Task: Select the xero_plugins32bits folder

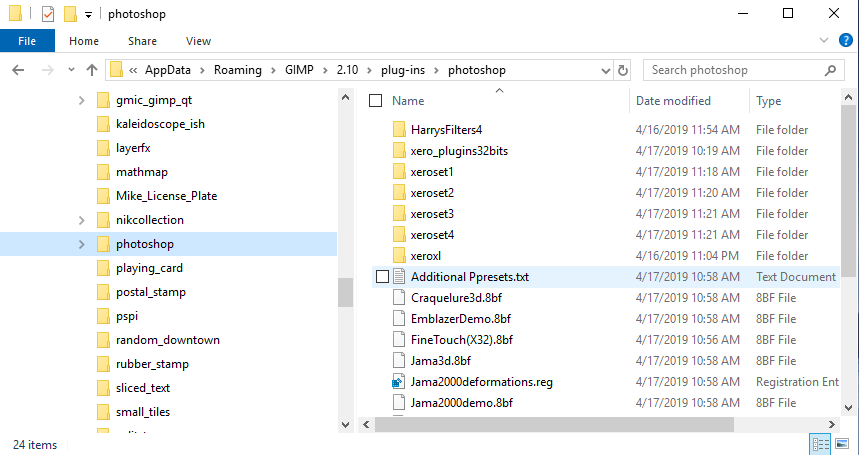Action: coord(459,151)
